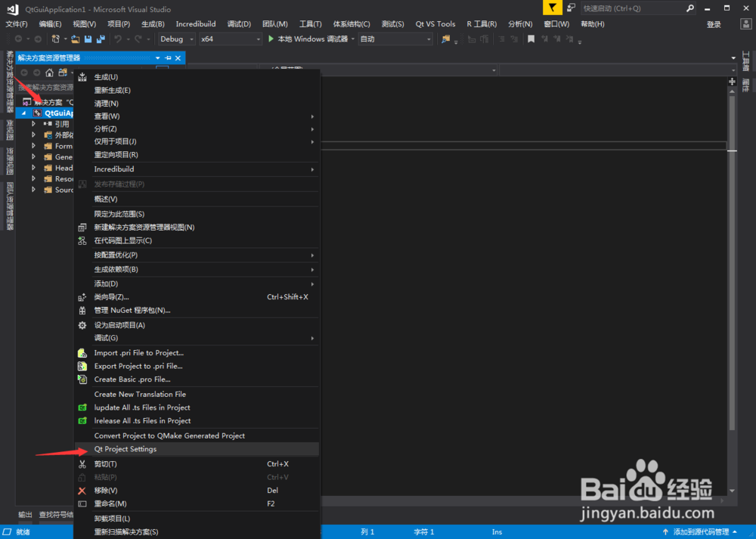The width and height of the screenshot is (756, 539).
Task: Click the Solution Explorer search box
Action: (45, 87)
